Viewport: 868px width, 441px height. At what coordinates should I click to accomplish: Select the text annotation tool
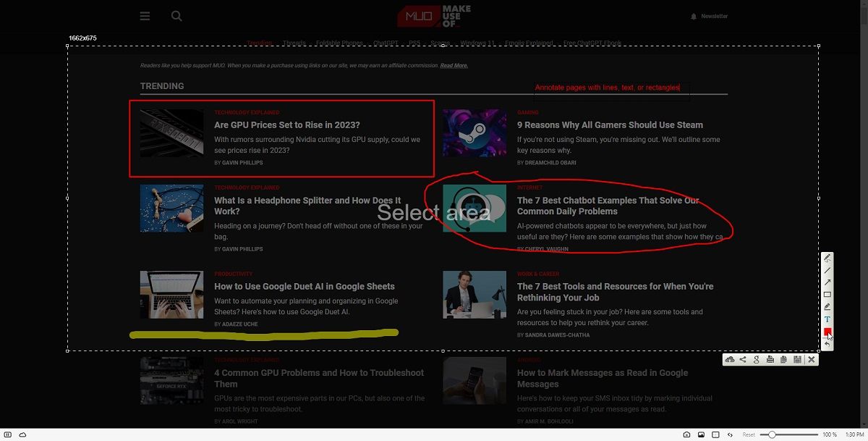[x=827, y=319]
